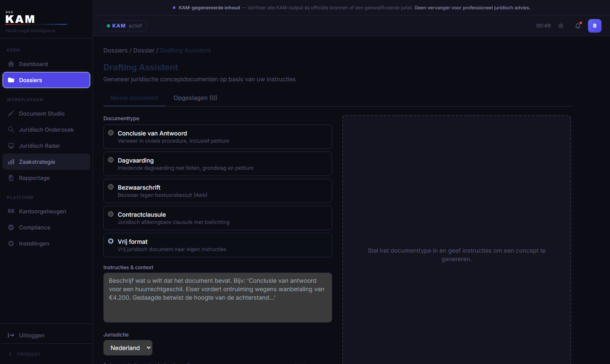
Task: Open the Jurisdictie Nederland dropdown
Action: pos(128,348)
